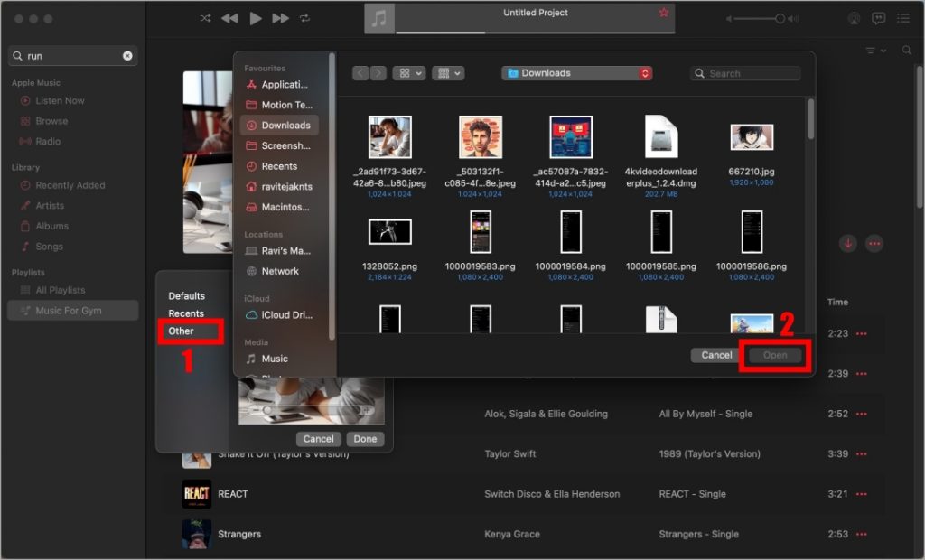Viewport: 925px width, 560px height.
Task: Clear the 'run' search field
Action: point(127,56)
